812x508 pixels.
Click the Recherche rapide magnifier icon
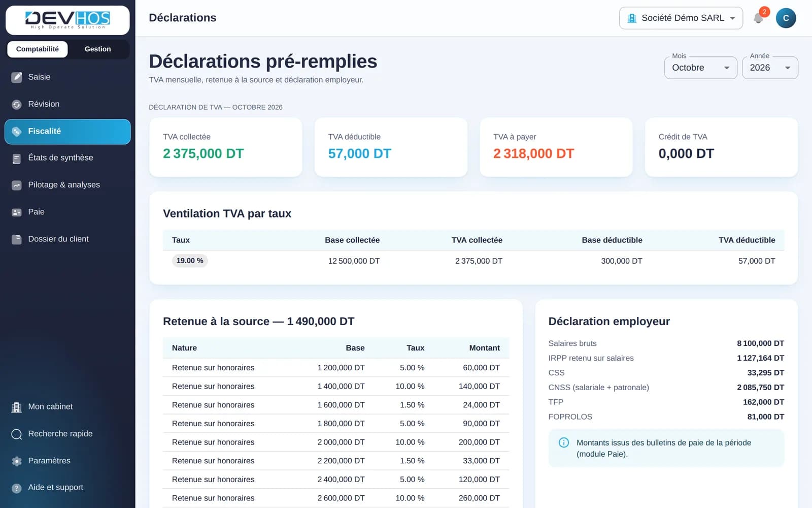pyautogui.click(x=17, y=434)
